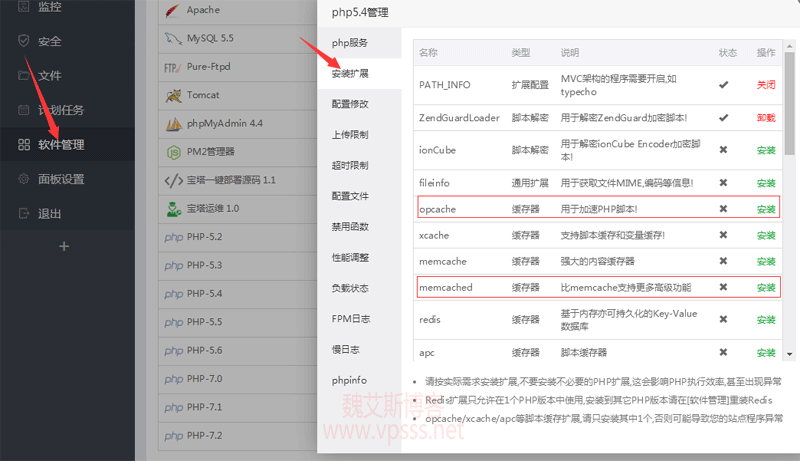Click the Pure-Ftpd FTP icon
Image resolution: width=800 pixels, height=461 pixels.
tap(172, 68)
